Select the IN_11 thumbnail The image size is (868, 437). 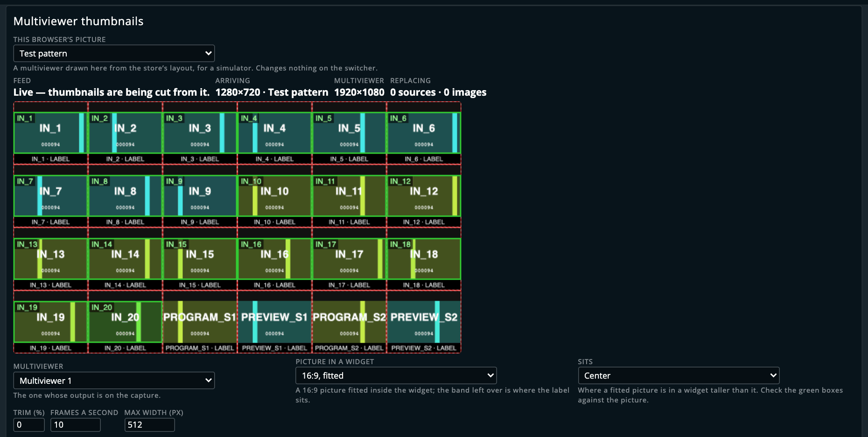349,196
